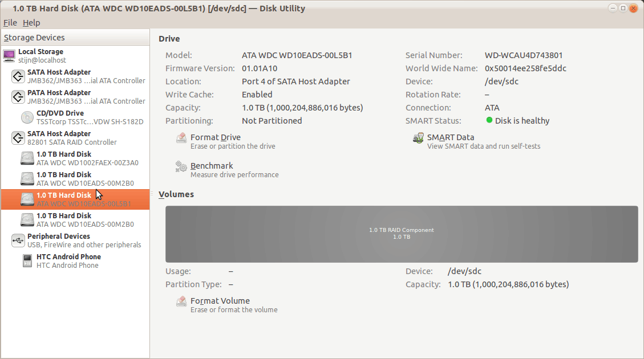Click the Benchmark gears icon
The width and height of the screenshot is (644, 359).
181,166
